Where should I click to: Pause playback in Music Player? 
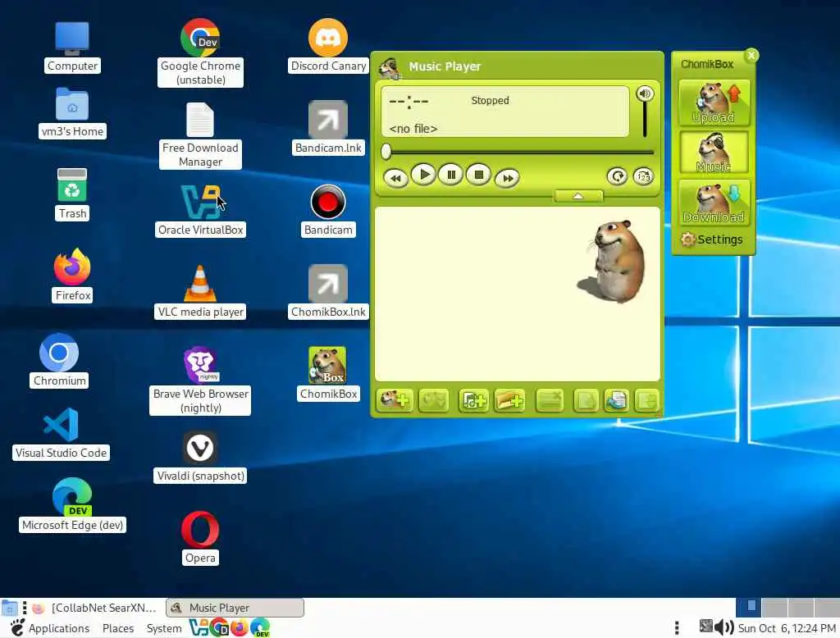[x=451, y=175]
